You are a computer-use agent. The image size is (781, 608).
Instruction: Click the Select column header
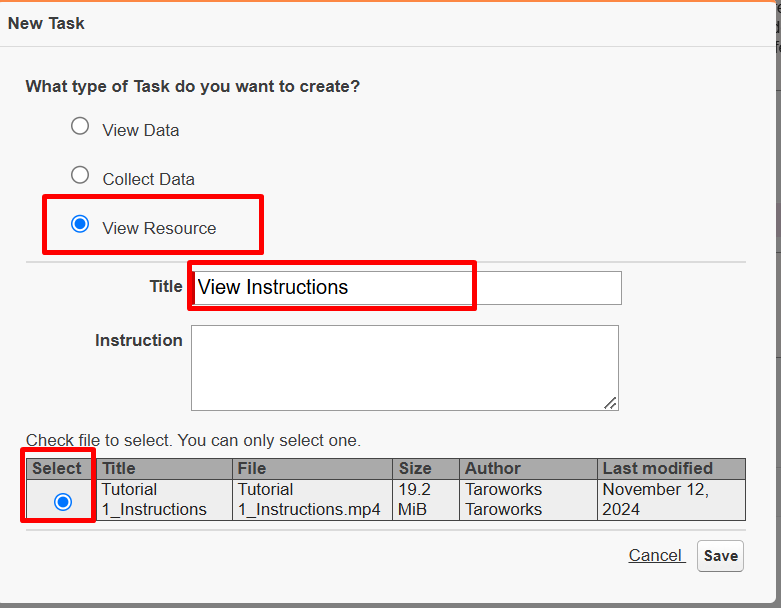click(x=57, y=468)
